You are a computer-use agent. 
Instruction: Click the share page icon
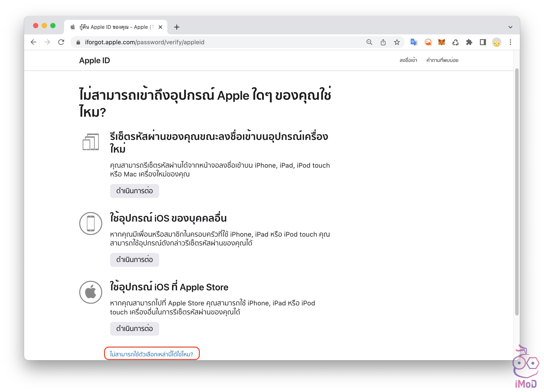(x=383, y=42)
